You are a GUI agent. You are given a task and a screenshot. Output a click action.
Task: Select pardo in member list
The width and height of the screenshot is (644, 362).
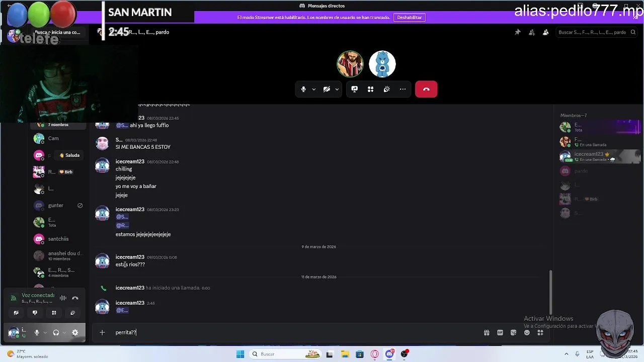(600, 171)
